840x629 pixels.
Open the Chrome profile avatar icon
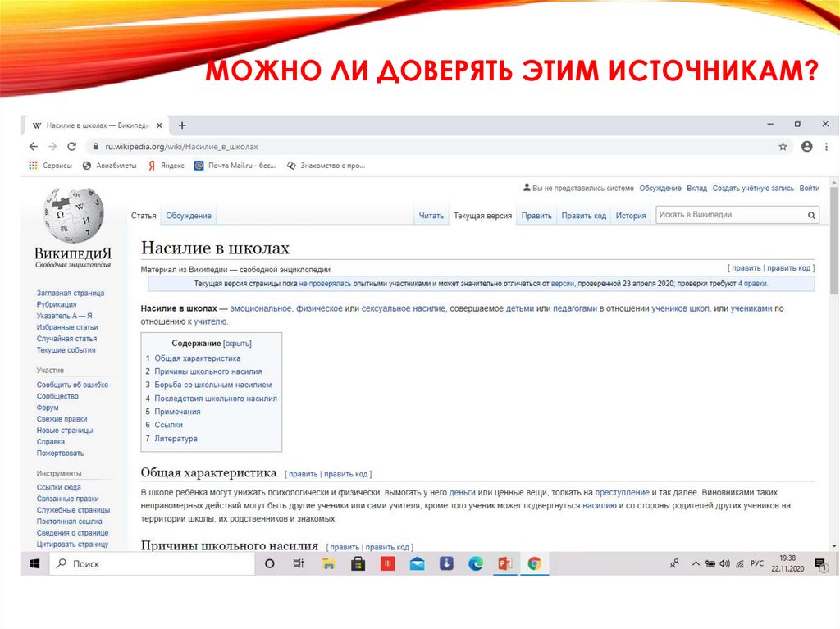click(807, 146)
